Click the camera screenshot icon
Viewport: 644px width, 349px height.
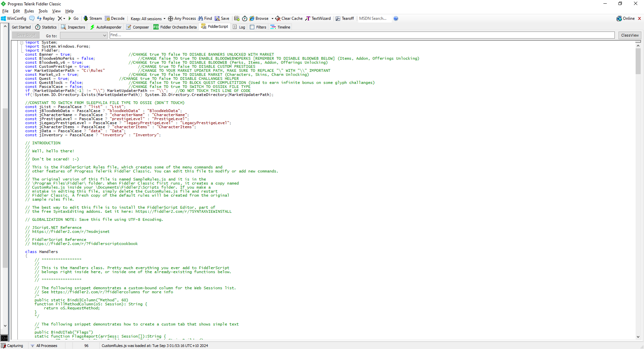[x=237, y=18]
